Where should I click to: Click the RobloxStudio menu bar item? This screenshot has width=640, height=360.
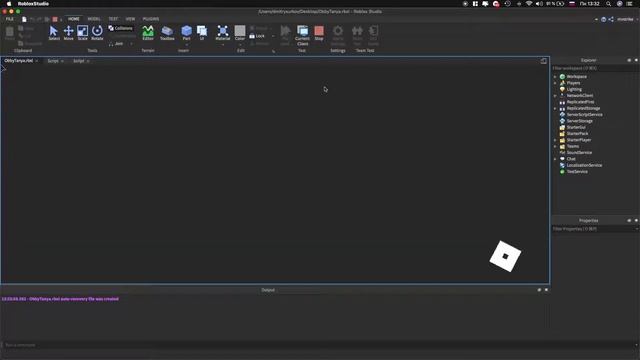(33, 4)
